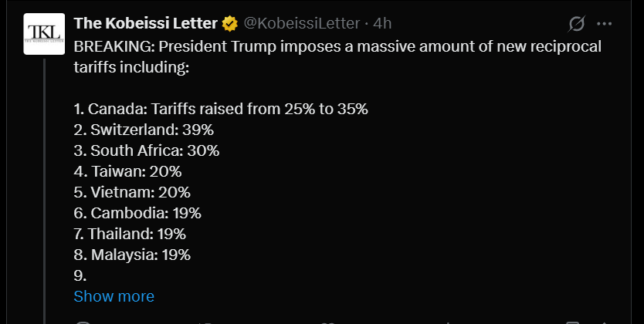
Task: Like the post with the heart icon
Action: coord(327,322)
